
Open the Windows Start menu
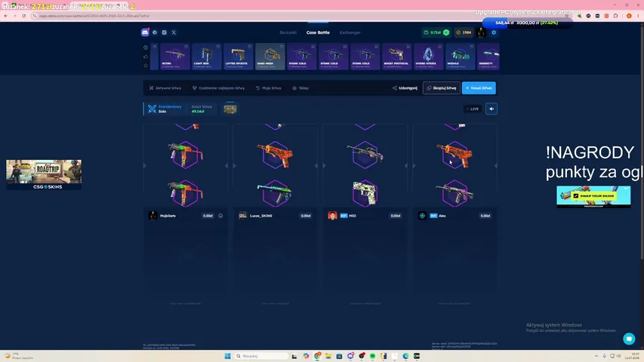[227, 356]
